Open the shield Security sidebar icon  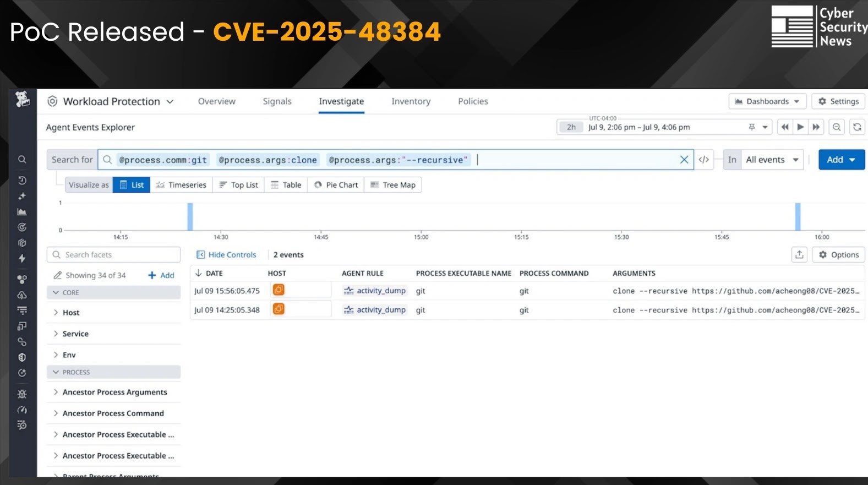tap(22, 357)
